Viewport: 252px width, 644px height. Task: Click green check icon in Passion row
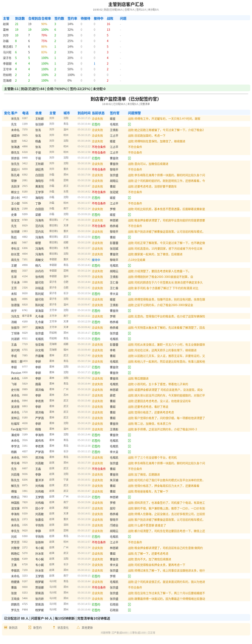coord(129,372)
